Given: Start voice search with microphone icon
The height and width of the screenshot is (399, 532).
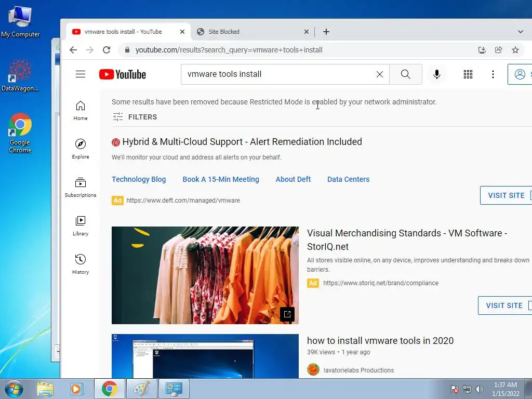Looking at the screenshot, I should click(x=436, y=74).
